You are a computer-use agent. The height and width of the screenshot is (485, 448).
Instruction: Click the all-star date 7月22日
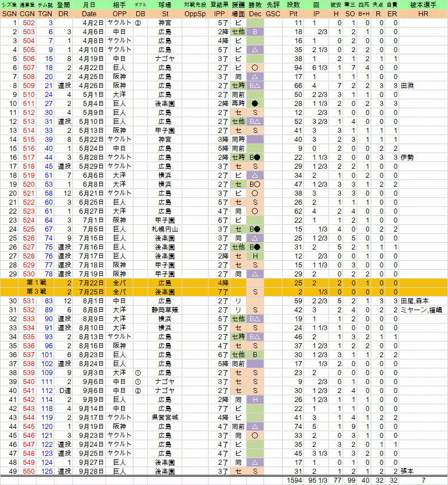coord(91,283)
